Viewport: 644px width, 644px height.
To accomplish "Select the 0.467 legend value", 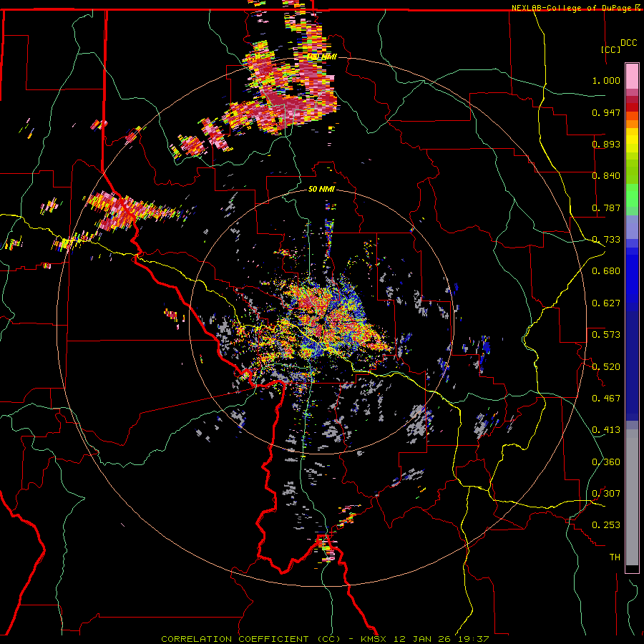I will point(606,399).
